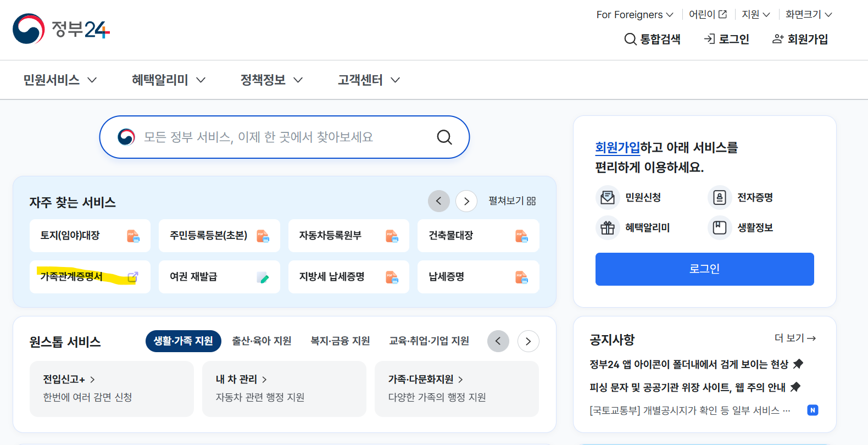Viewport: 868px width, 445px height.
Task: Open 더 보기 for 공지사항
Action: pyautogui.click(x=795, y=338)
